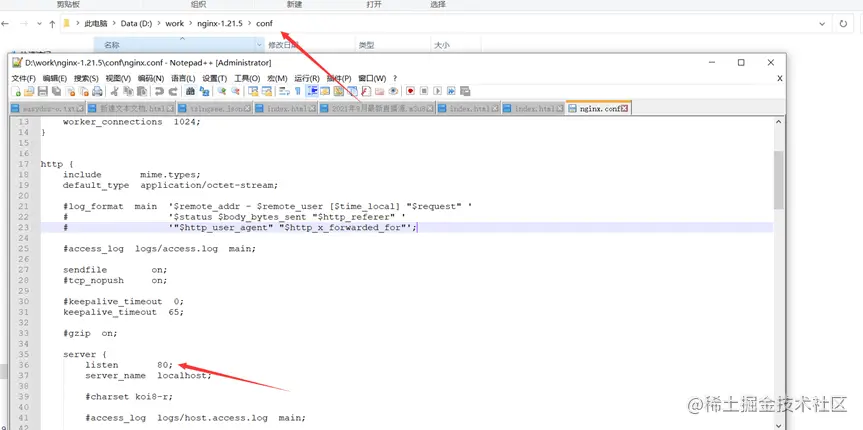Open the 窗口(W) menu
Image resolution: width=863 pixels, height=430 pixels.
372,78
